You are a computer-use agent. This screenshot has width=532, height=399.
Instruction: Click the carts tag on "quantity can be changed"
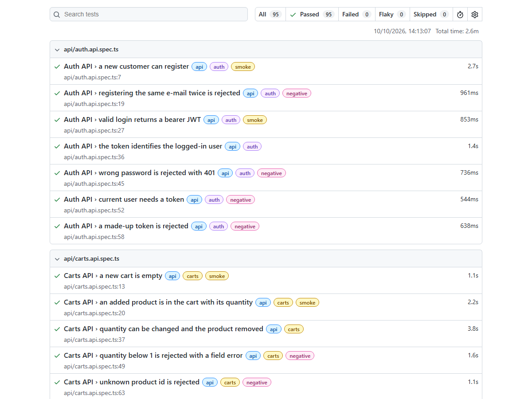pyautogui.click(x=293, y=329)
